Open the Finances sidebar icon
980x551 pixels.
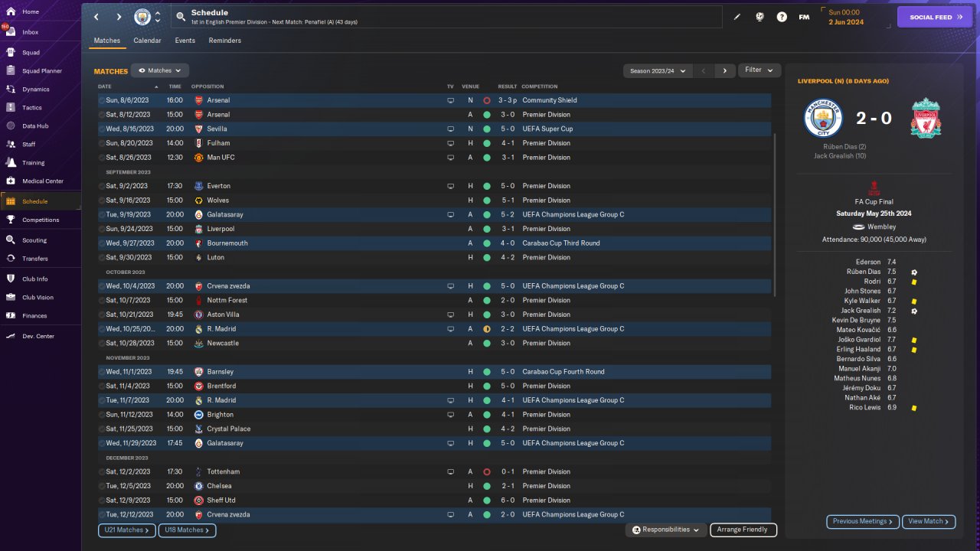coord(11,315)
